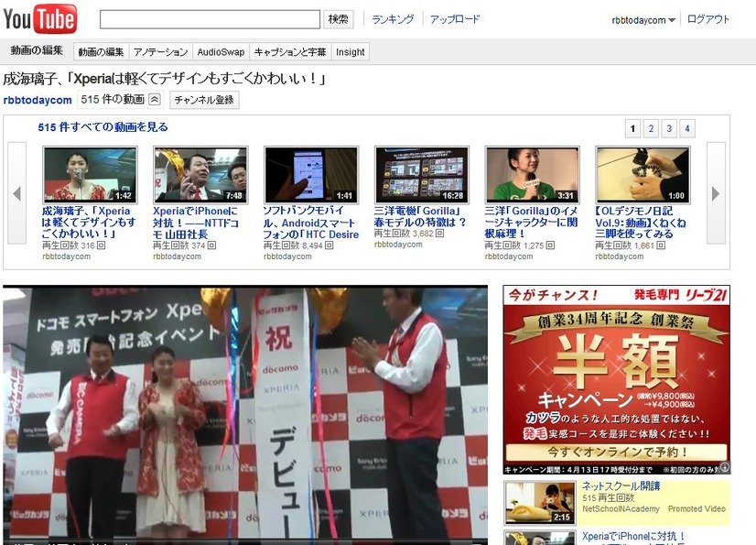The height and width of the screenshot is (545, 756).
Task: Open title link 【OLデジモノ日記 Vol.9
Action: [x=641, y=222]
